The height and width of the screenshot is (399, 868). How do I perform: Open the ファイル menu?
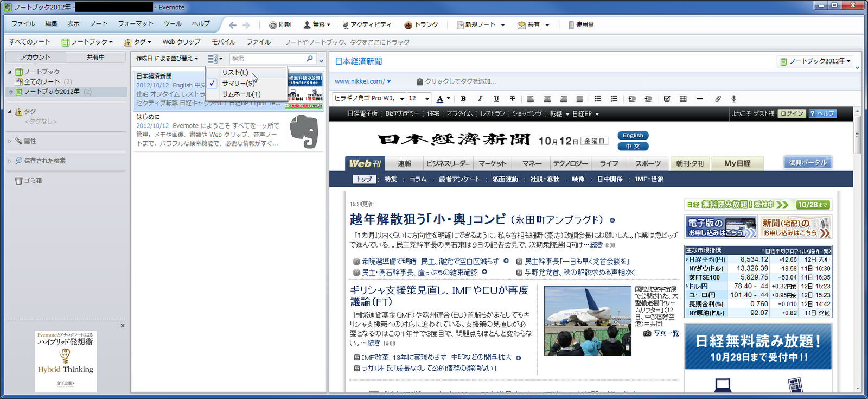[23, 23]
